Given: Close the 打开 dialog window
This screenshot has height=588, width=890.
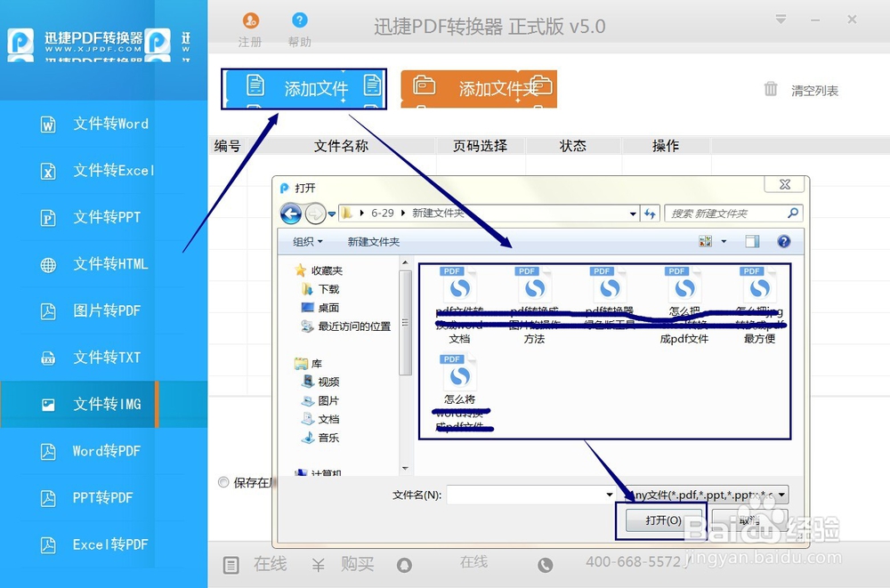Looking at the screenshot, I should 784,184.
